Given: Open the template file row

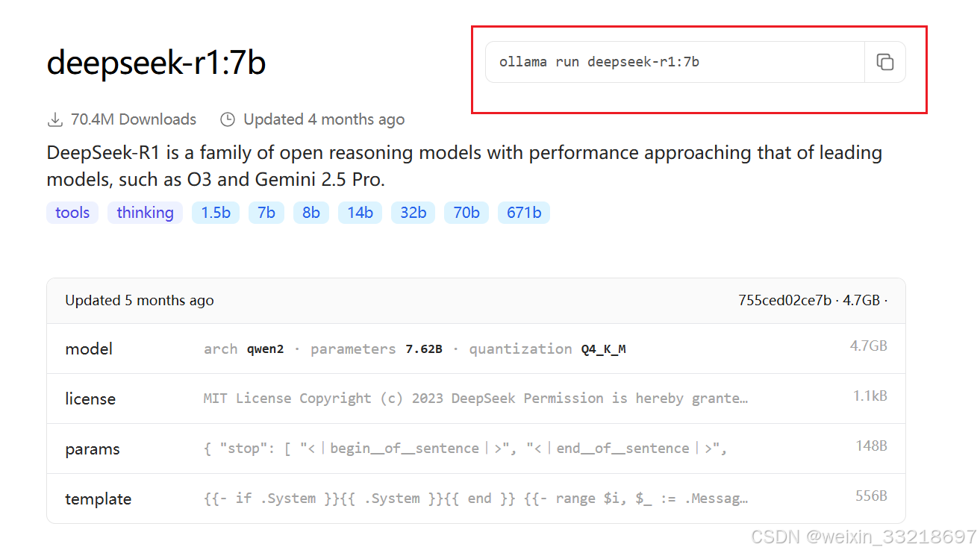Looking at the screenshot, I should coord(476,499).
